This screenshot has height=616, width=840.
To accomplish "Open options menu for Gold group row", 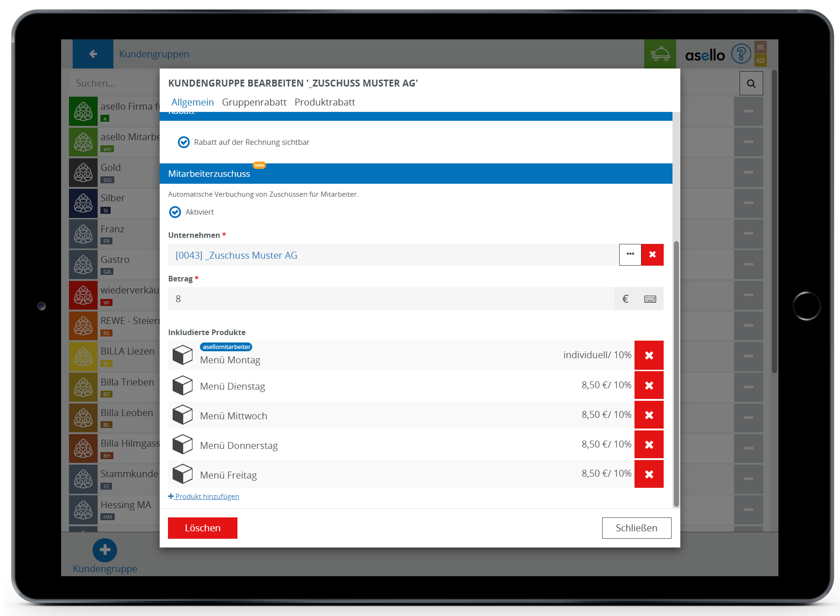I will click(748, 172).
